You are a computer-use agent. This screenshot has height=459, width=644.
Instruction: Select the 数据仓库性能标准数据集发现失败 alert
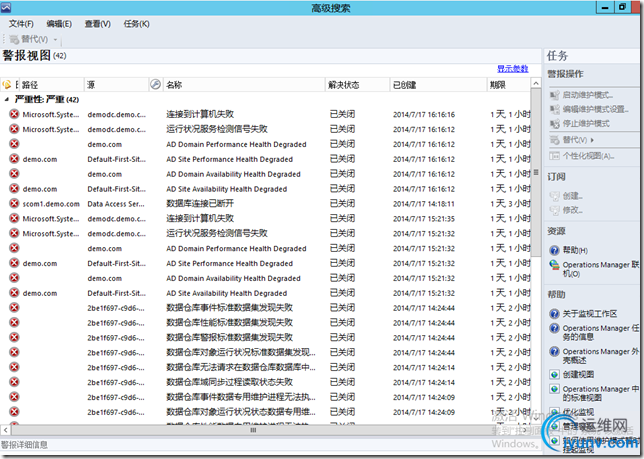(x=229, y=323)
